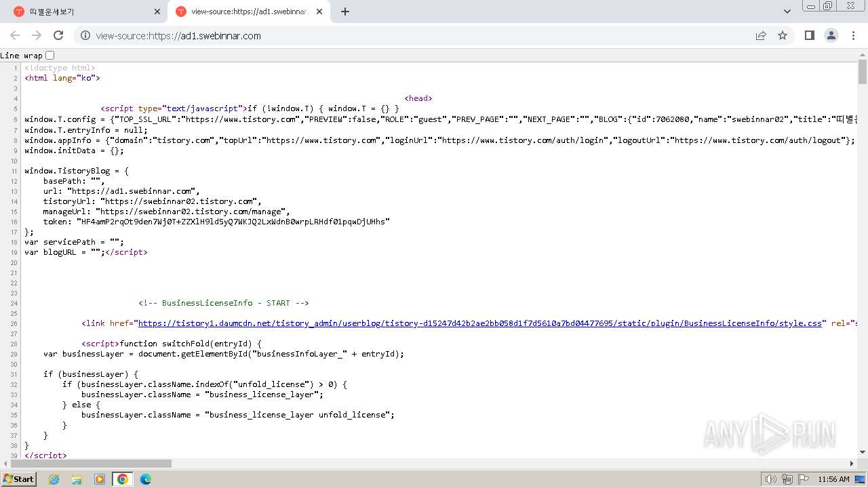Click the 'function switchFold(entryId) {' line
Viewport: 868px width, 488px height.
click(x=172, y=344)
